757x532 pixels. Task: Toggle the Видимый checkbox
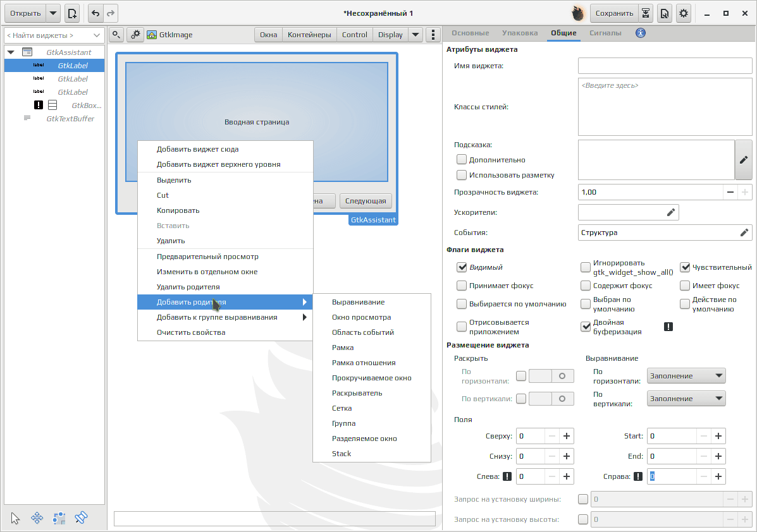click(x=462, y=267)
